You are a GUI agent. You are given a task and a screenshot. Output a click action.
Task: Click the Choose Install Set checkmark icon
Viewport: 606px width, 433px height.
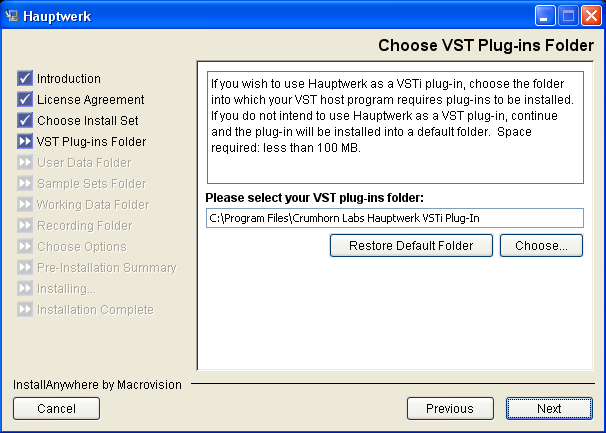coord(25,120)
